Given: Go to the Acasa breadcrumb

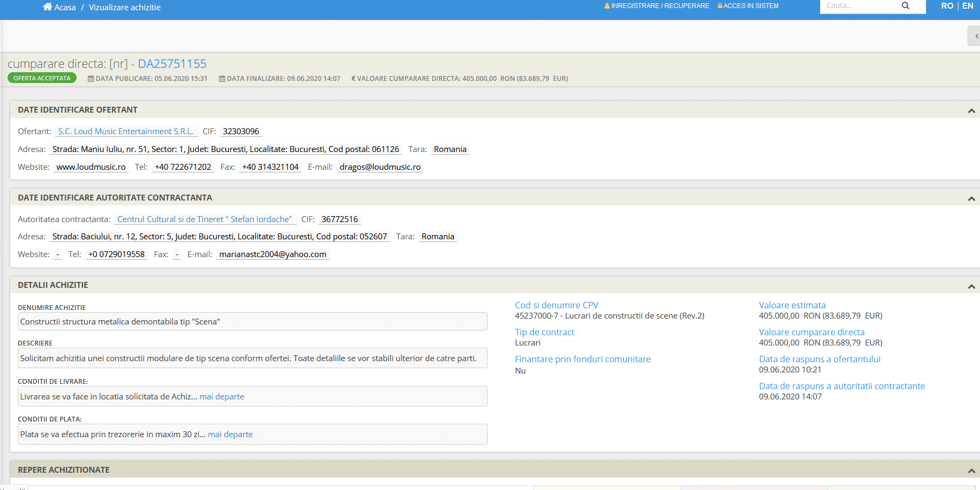Looking at the screenshot, I should tap(65, 8).
